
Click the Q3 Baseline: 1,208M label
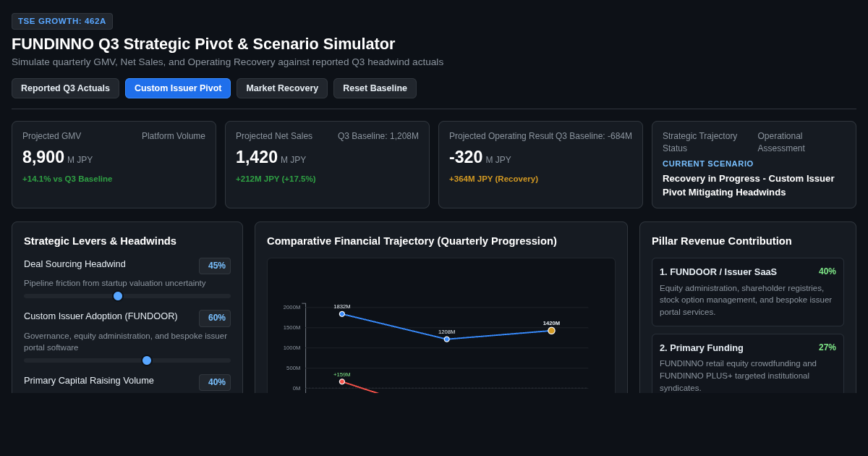pyautogui.click(x=378, y=136)
